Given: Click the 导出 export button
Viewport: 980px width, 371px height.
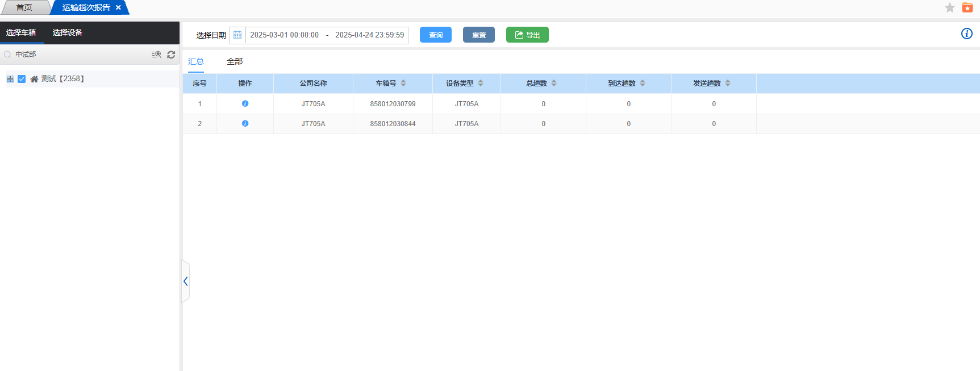Looking at the screenshot, I should coord(527,35).
